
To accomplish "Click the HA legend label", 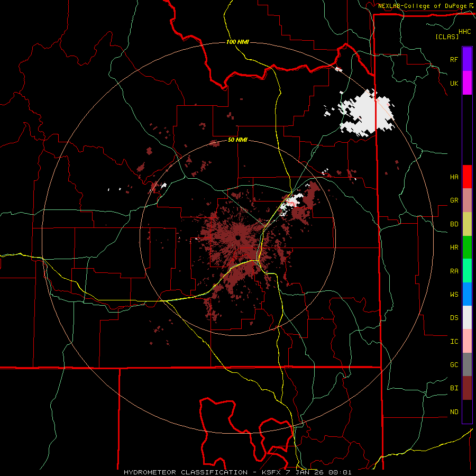I will coord(454,177).
